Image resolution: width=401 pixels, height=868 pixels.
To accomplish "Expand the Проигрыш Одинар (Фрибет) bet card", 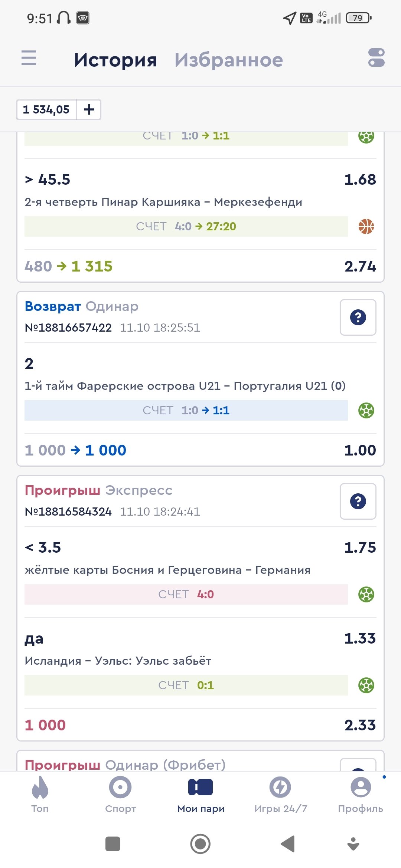I will click(125, 764).
